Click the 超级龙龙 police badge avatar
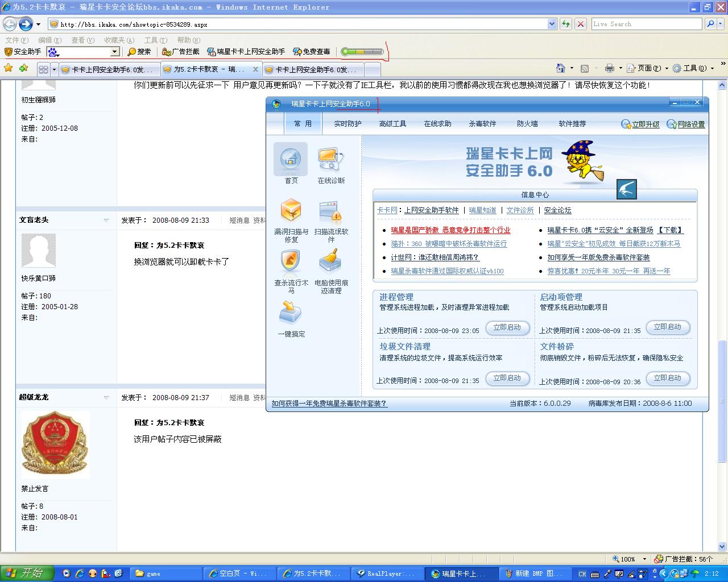The width and height of the screenshot is (728, 582). pos(55,444)
